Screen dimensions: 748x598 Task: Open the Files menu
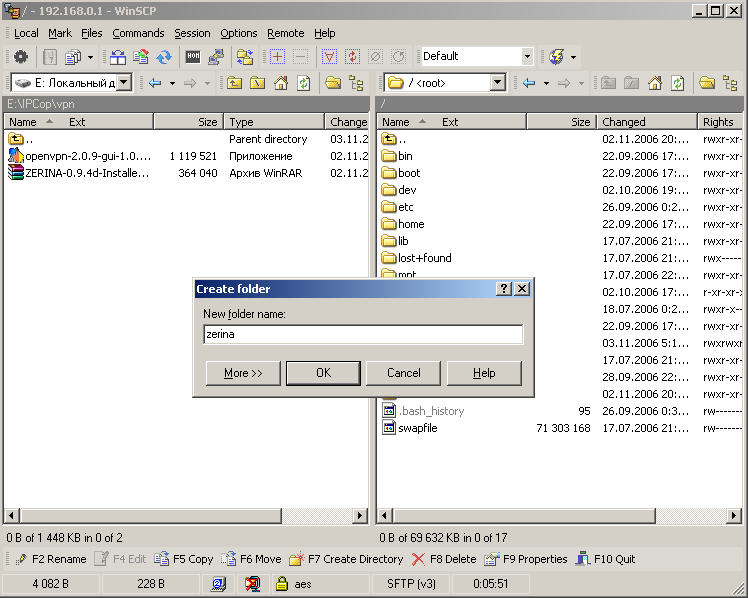(x=92, y=33)
